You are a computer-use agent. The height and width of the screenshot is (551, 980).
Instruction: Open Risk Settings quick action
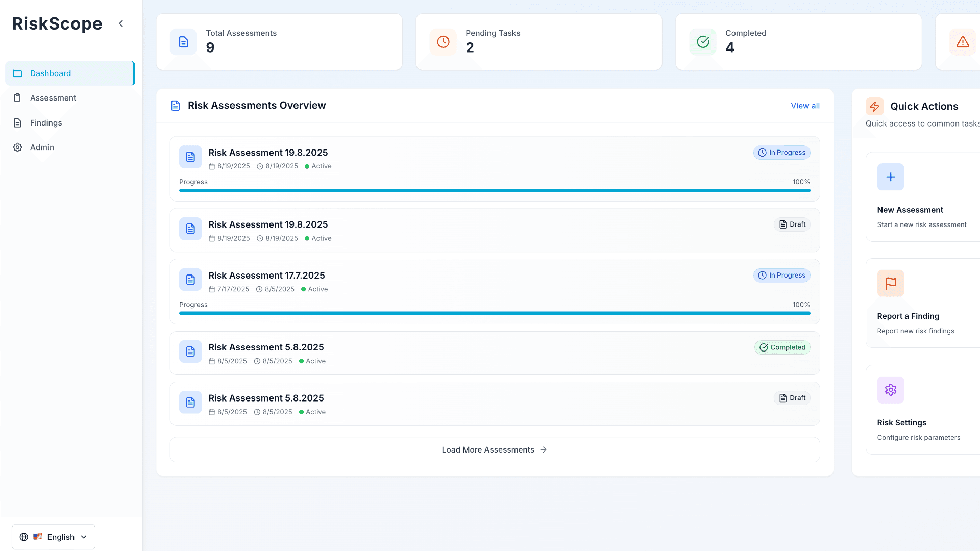tap(923, 410)
